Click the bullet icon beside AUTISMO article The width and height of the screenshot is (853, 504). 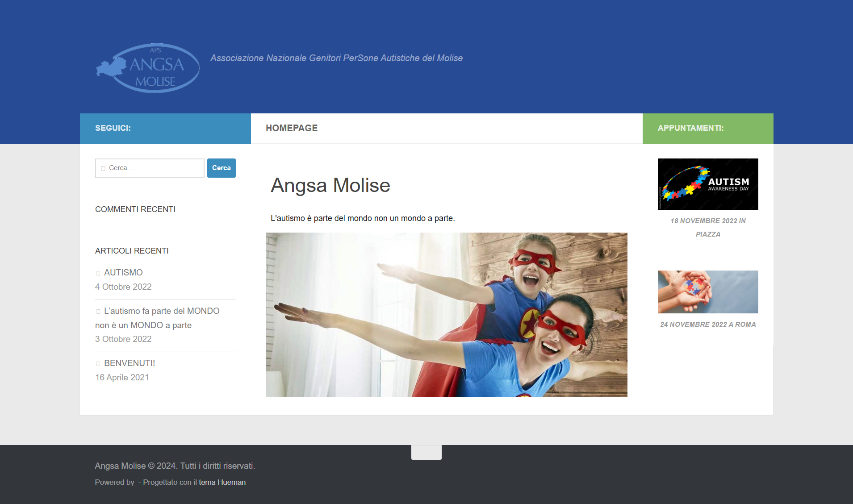[x=98, y=273]
